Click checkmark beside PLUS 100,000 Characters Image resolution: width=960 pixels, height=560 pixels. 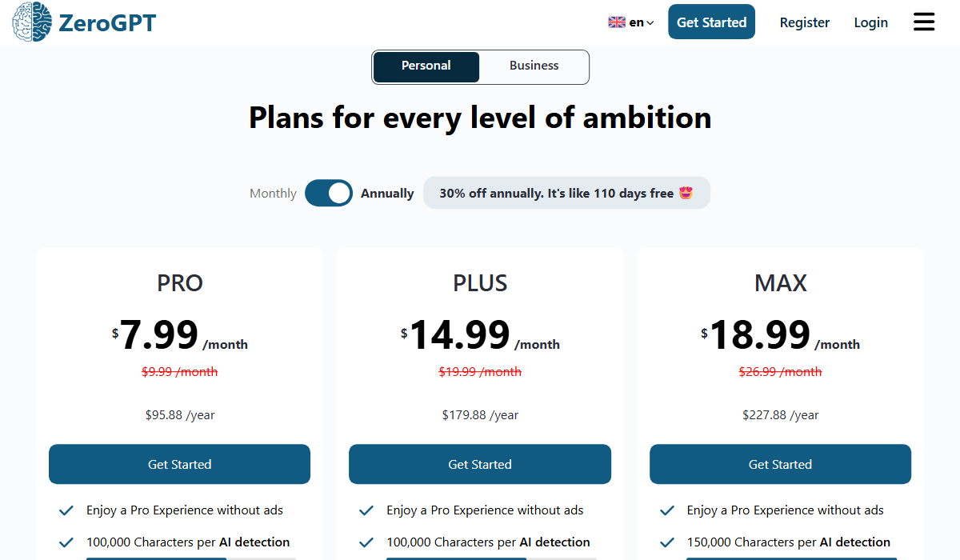[366, 542]
